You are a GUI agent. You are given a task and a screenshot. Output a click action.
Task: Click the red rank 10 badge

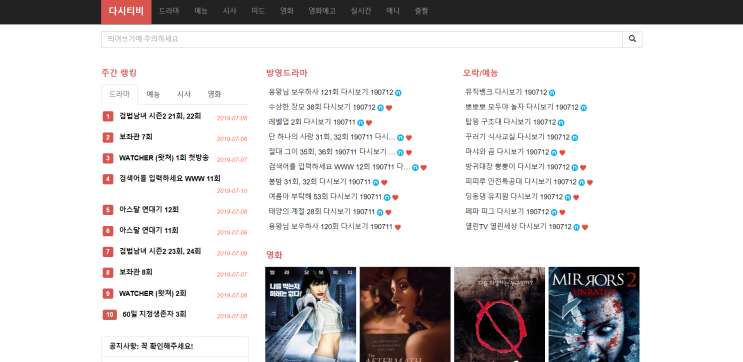click(x=110, y=315)
